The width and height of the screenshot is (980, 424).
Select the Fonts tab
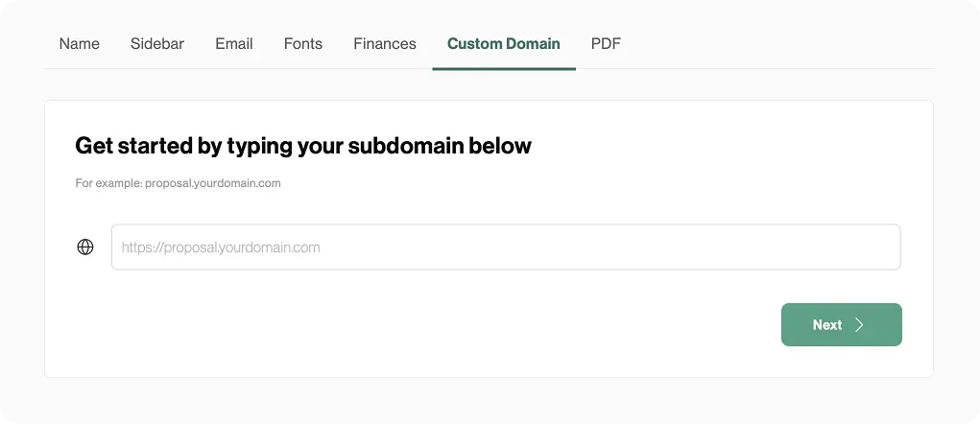pyautogui.click(x=303, y=44)
